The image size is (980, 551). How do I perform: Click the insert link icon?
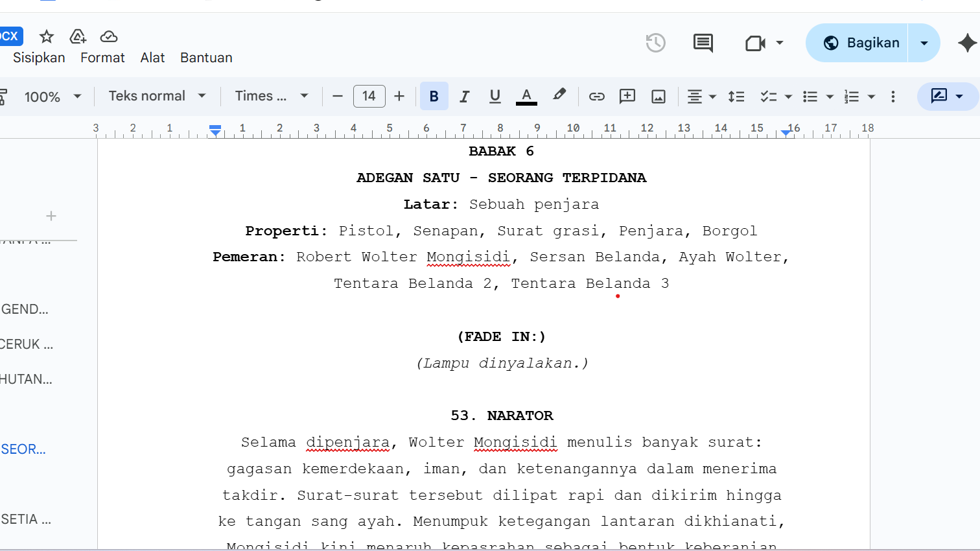pyautogui.click(x=596, y=97)
